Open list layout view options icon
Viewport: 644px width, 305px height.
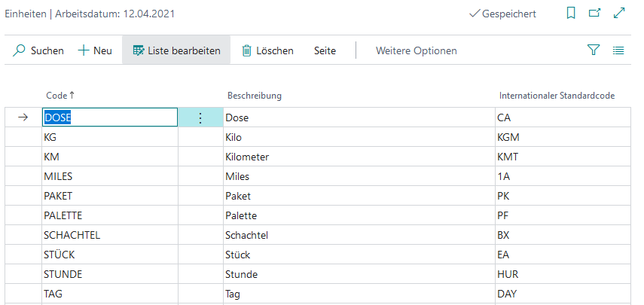[618, 50]
